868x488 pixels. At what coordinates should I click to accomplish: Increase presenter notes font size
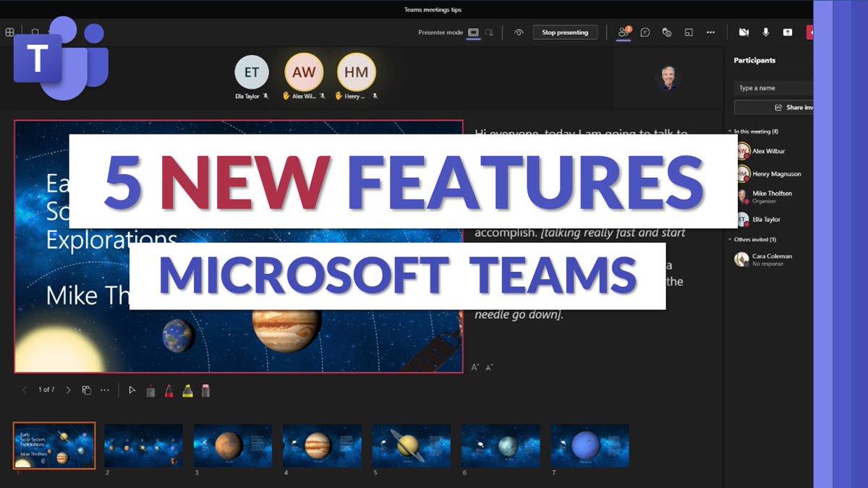[x=475, y=368]
